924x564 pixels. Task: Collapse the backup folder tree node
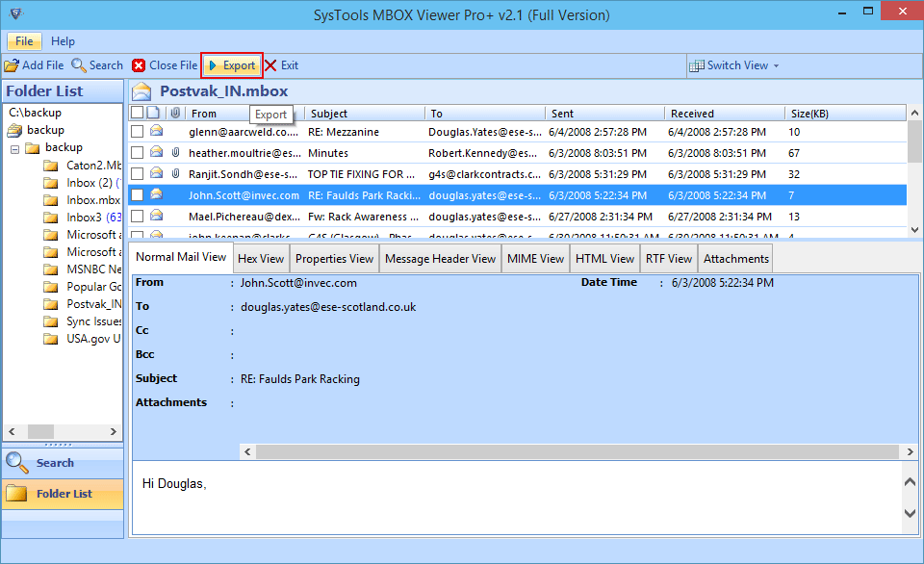(14, 148)
